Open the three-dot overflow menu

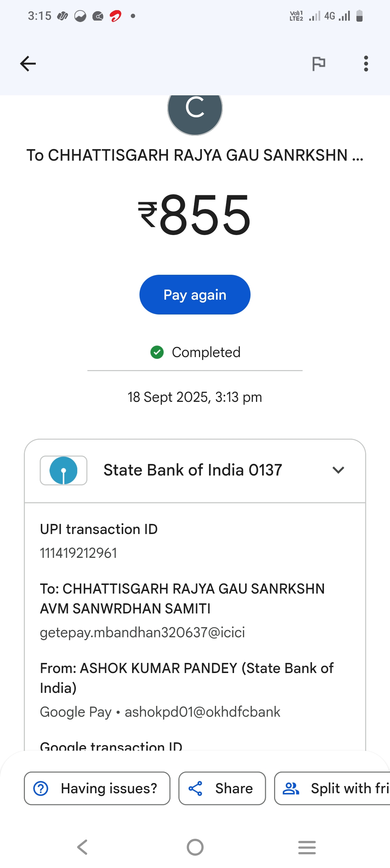point(366,64)
